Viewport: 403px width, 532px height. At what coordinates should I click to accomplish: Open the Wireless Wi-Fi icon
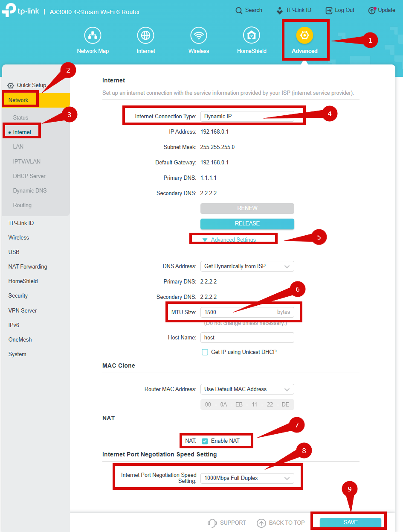tap(199, 35)
